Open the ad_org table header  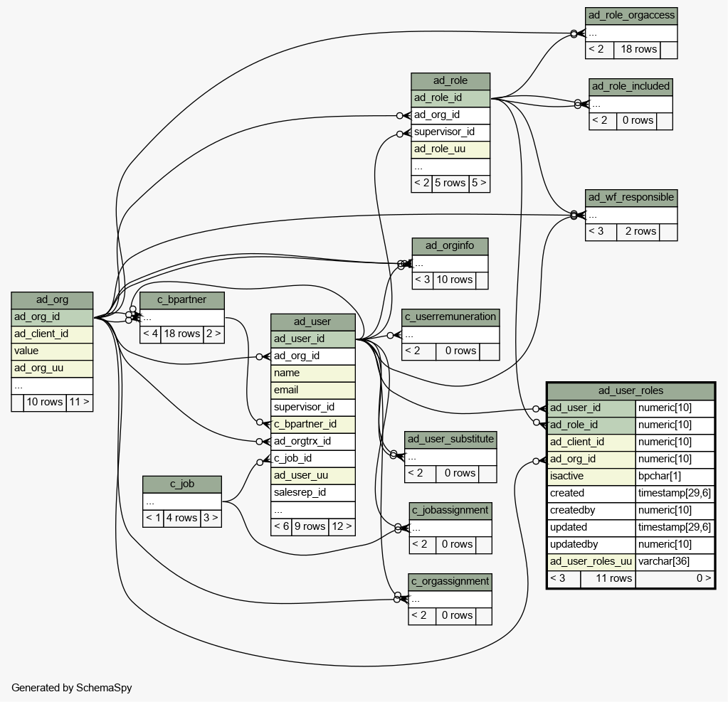[52, 300]
